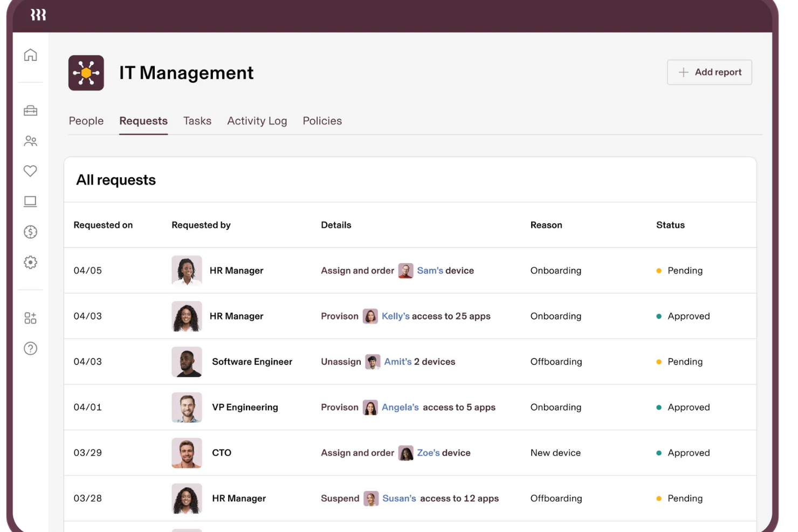The height and width of the screenshot is (532, 798).
Task: Click Kelly's profile link
Action: 396,316
